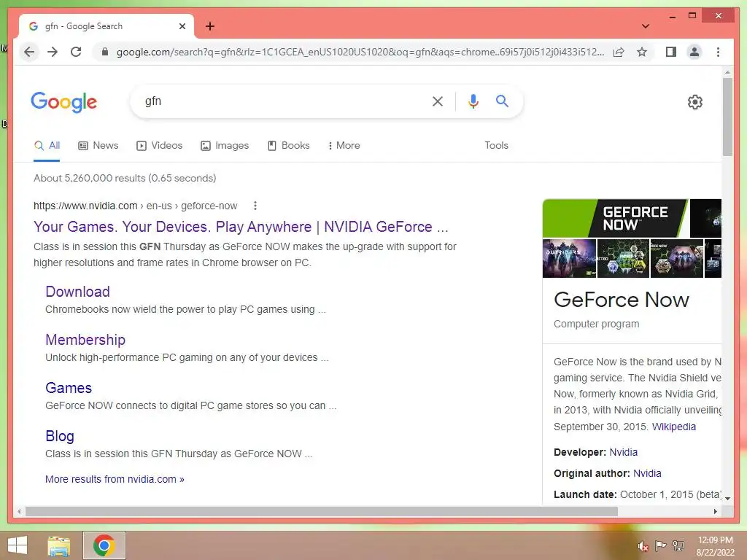The height and width of the screenshot is (560, 747).
Task: Open a new tab with the plus button
Action: [x=210, y=26]
